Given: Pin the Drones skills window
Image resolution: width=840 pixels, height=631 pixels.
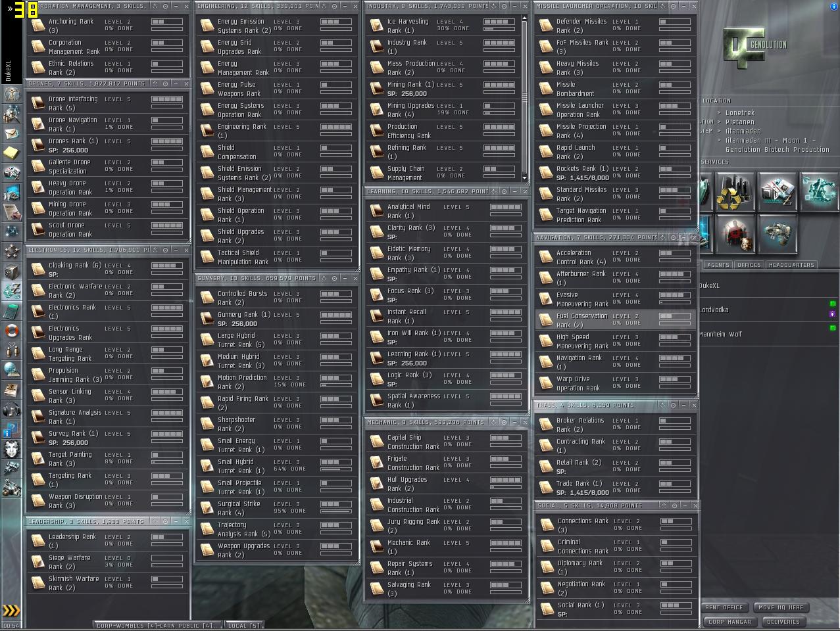Looking at the screenshot, I should [155, 83].
